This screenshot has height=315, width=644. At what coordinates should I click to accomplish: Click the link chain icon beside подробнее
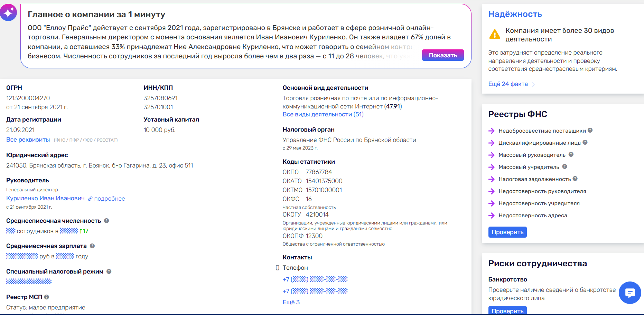point(90,199)
